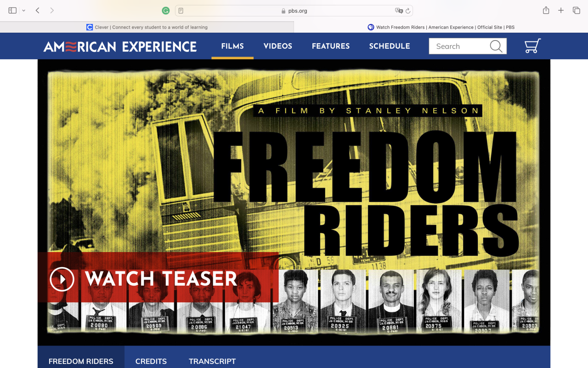Open the shopping cart icon

click(x=532, y=46)
